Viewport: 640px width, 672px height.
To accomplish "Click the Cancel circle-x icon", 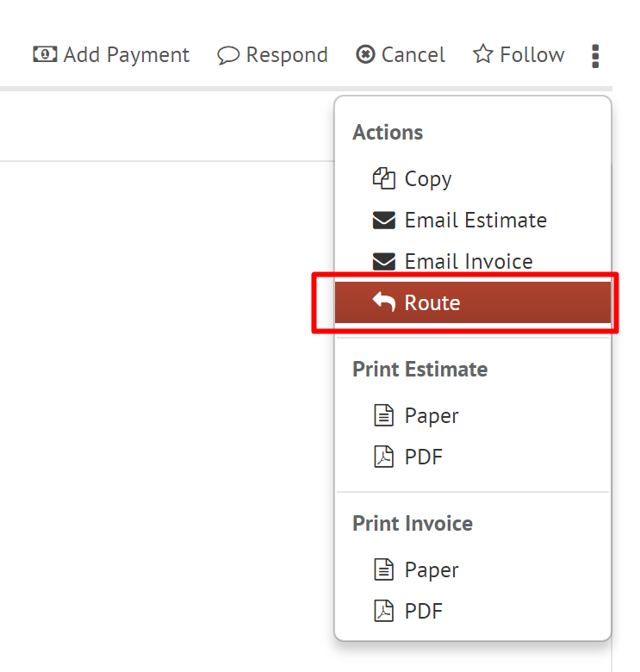I will [x=365, y=54].
